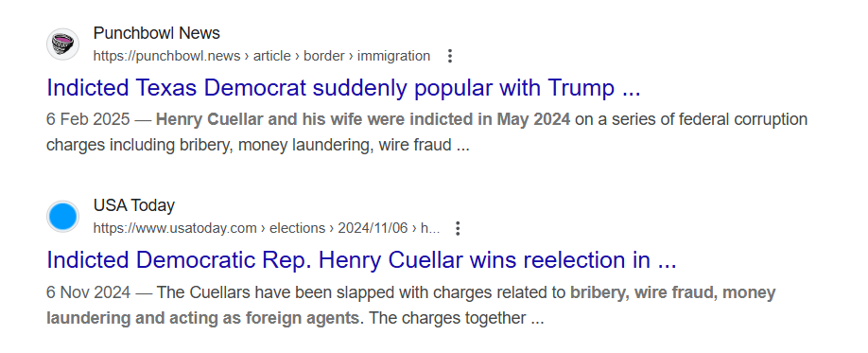Click the USA Today site name
This screenshot has width=868, height=353.
[x=134, y=205]
